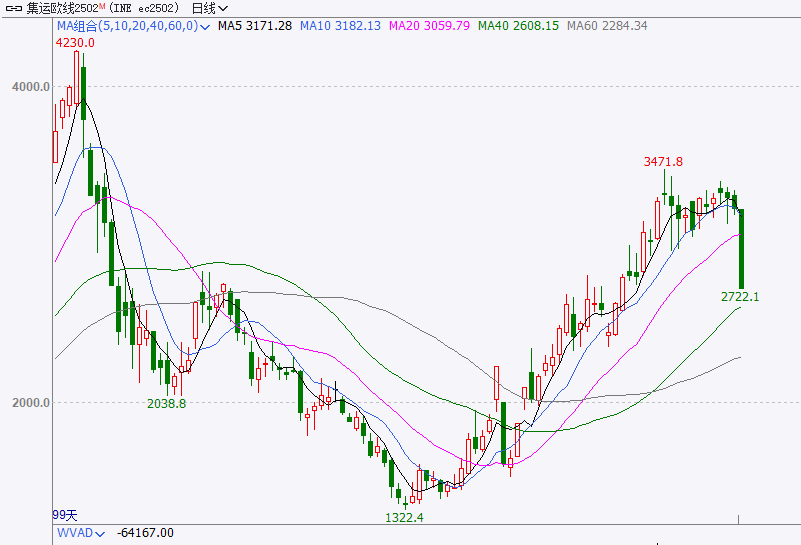Open the 日线 period dropdown
The image size is (801, 545).
[209, 8]
